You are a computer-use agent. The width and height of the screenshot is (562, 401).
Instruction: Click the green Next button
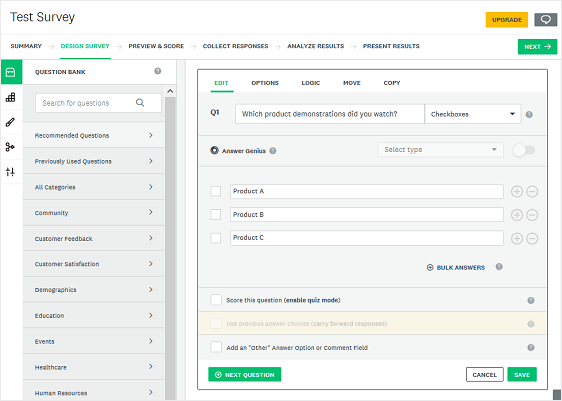tap(537, 47)
